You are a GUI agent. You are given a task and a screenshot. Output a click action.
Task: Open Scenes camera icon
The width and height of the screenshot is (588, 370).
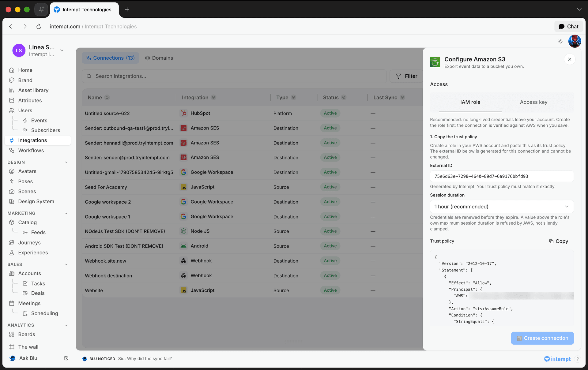[x=12, y=192]
